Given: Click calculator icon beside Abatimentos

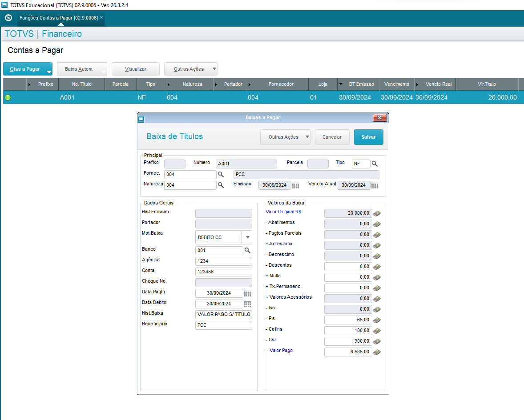Looking at the screenshot, I should click(377, 224).
